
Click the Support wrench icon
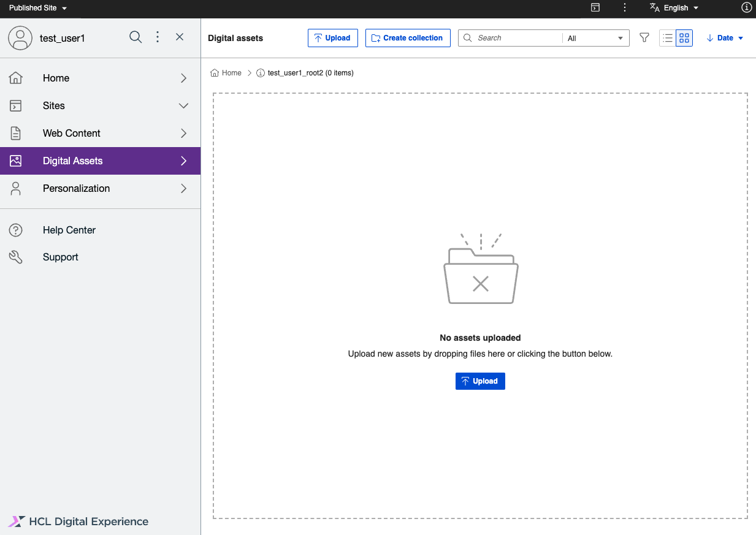pyautogui.click(x=16, y=257)
